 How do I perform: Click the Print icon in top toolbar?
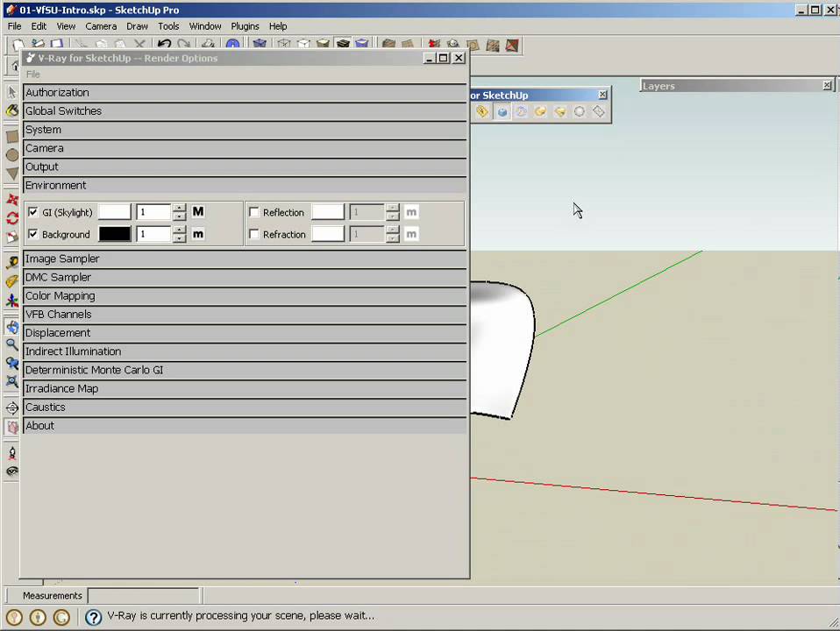[209, 45]
